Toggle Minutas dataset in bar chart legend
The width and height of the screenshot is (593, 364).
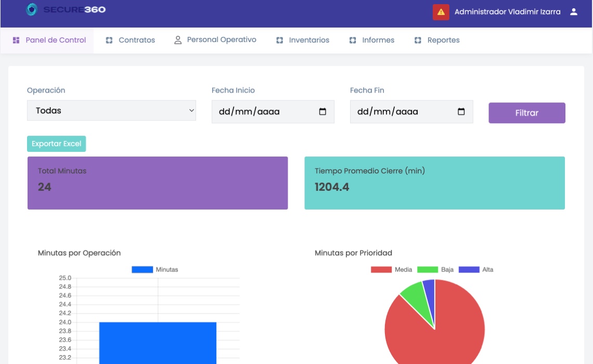click(154, 269)
